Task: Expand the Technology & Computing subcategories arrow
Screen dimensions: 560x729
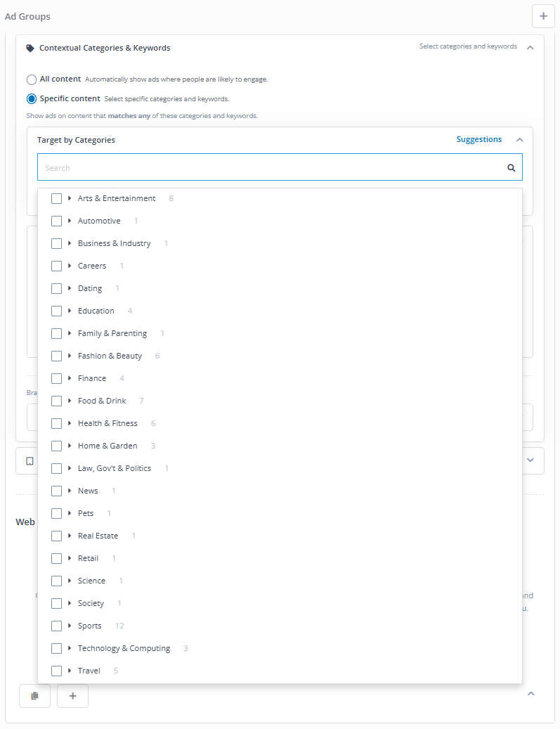Action: [70, 648]
